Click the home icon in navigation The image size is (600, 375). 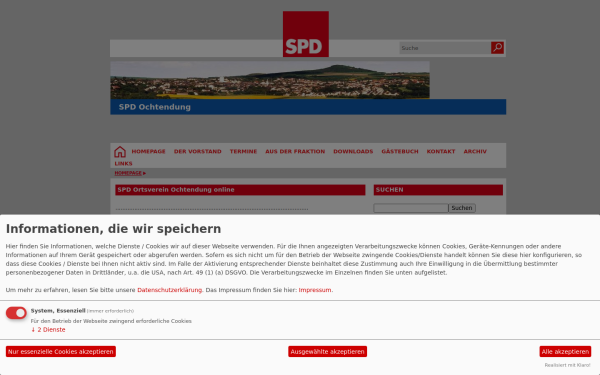pos(120,152)
